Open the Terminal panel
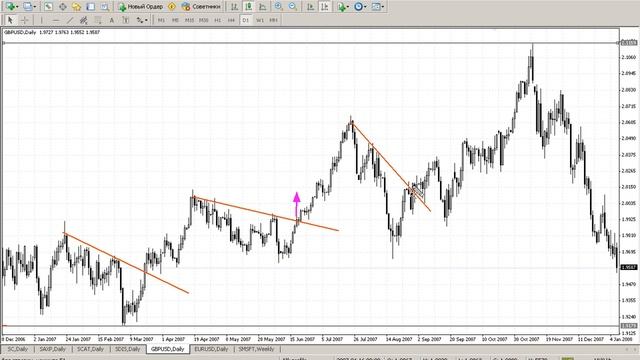The image size is (640, 360). tap(91, 7)
